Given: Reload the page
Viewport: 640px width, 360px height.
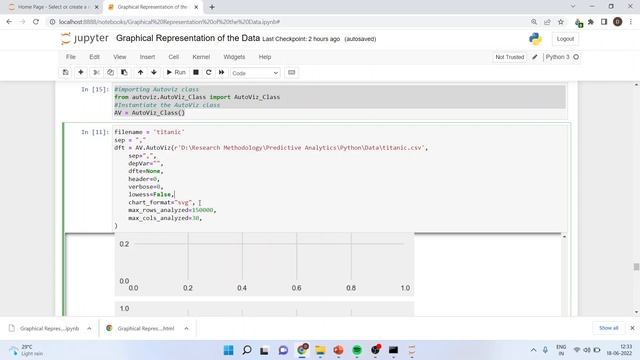Looking at the screenshot, I should [x=36, y=22].
